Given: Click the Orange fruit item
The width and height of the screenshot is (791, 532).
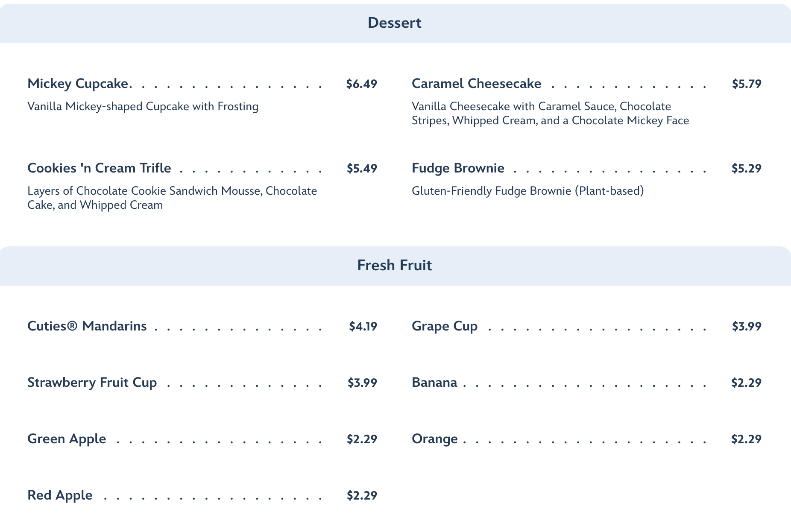Looking at the screenshot, I should [435, 439].
